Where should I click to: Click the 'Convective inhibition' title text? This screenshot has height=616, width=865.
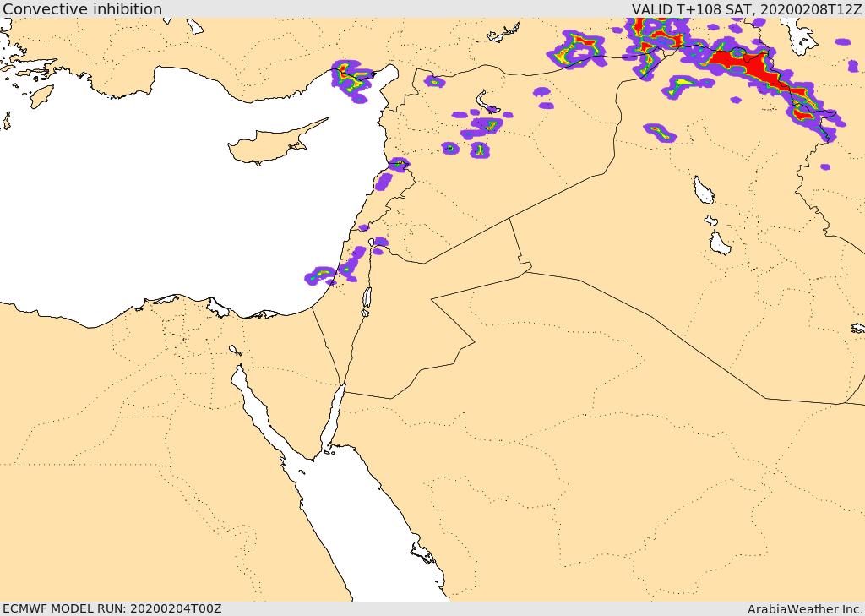point(82,8)
